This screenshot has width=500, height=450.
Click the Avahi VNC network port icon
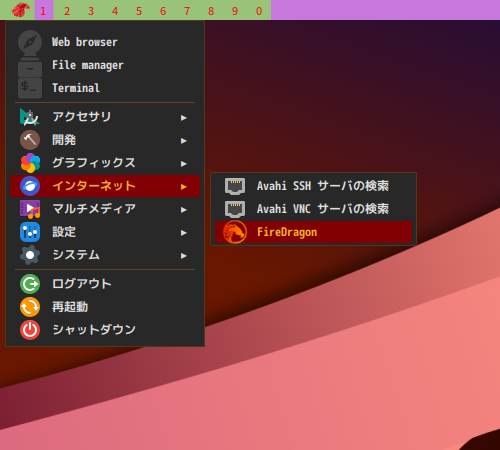coord(235,209)
